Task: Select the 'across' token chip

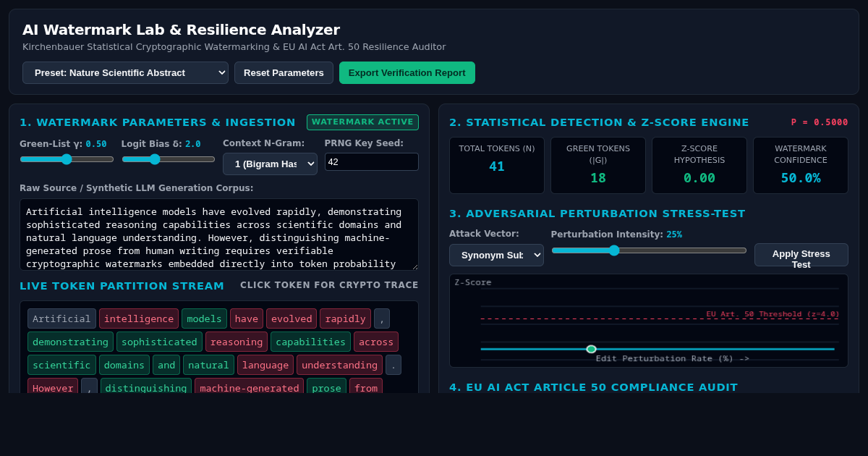Action: pos(376,342)
